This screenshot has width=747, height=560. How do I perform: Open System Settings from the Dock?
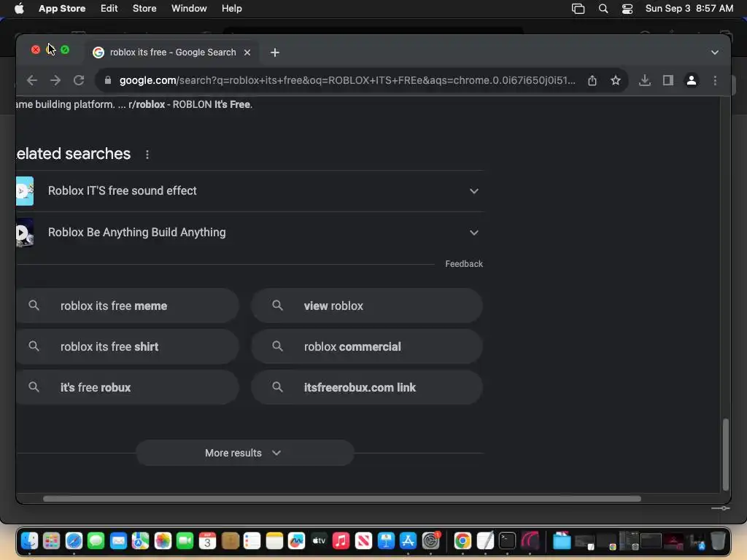tap(430, 540)
